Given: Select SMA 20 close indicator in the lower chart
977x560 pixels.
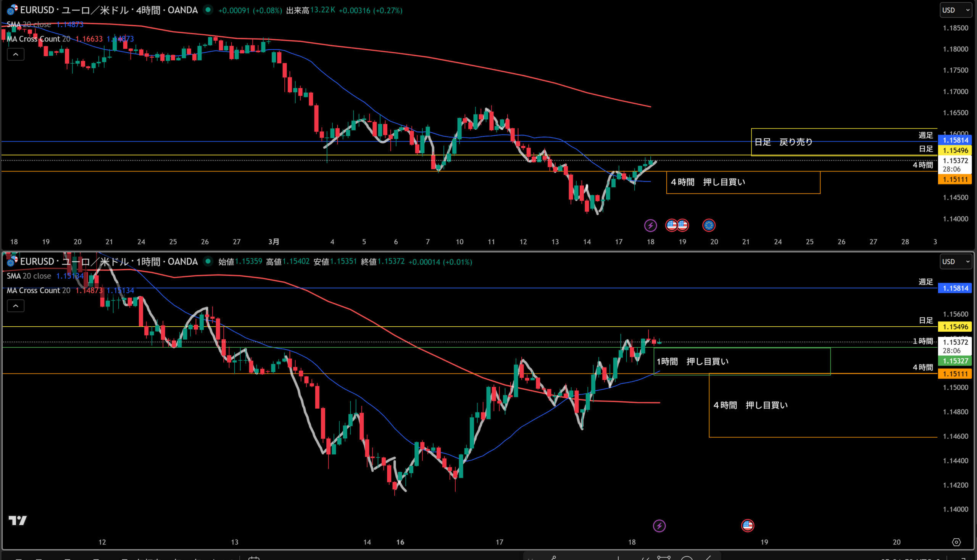Looking at the screenshot, I should click(29, 276).
